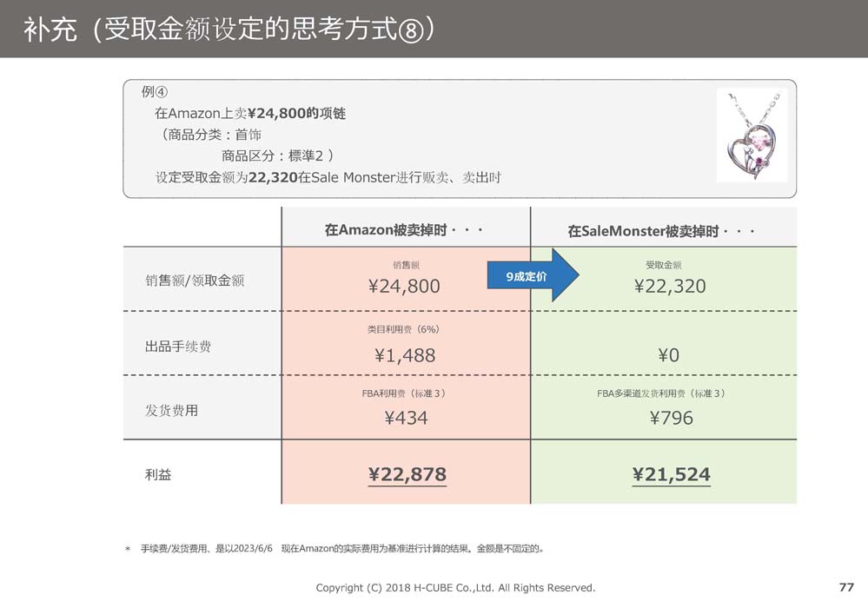Click the blue 9成定价 arrow
The image size is (868, 601).
tap(533, 275)
